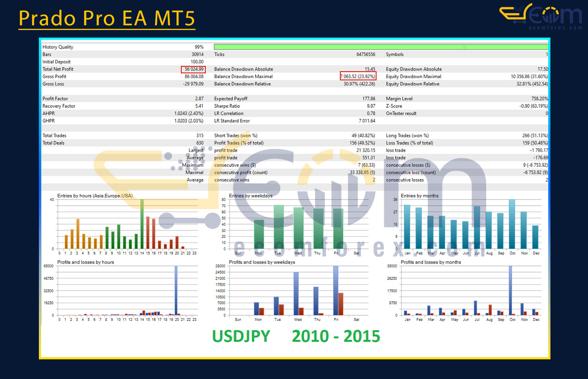Click the USDJPY 2010 - 2015 caption
The image size is (588, 379).
click(296, 336)
